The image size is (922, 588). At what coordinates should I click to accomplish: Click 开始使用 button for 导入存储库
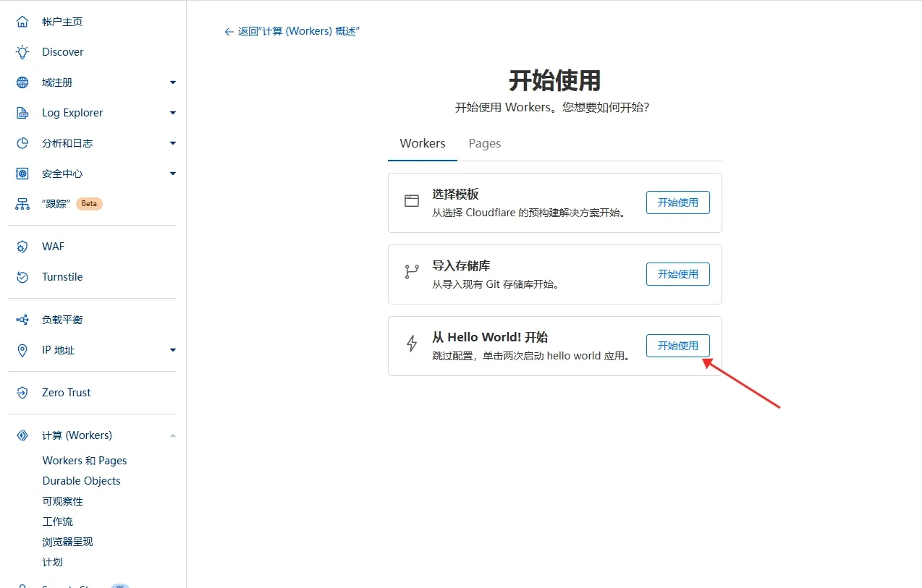click(x=678, y=274)
